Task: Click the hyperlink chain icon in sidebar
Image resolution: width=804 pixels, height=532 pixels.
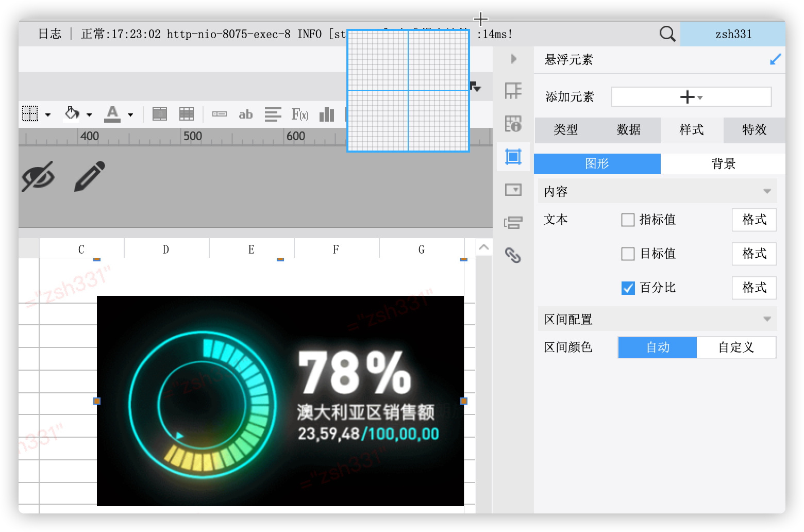Action: 513,255
